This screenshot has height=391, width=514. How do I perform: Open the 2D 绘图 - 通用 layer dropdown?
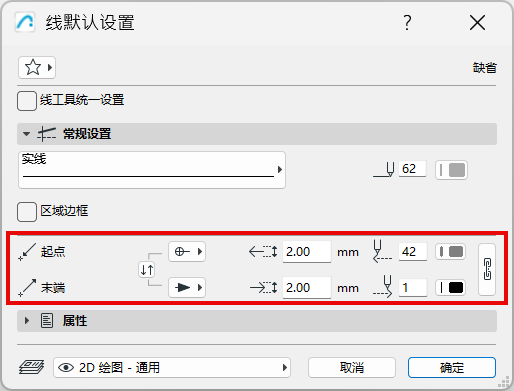(172, 368)
